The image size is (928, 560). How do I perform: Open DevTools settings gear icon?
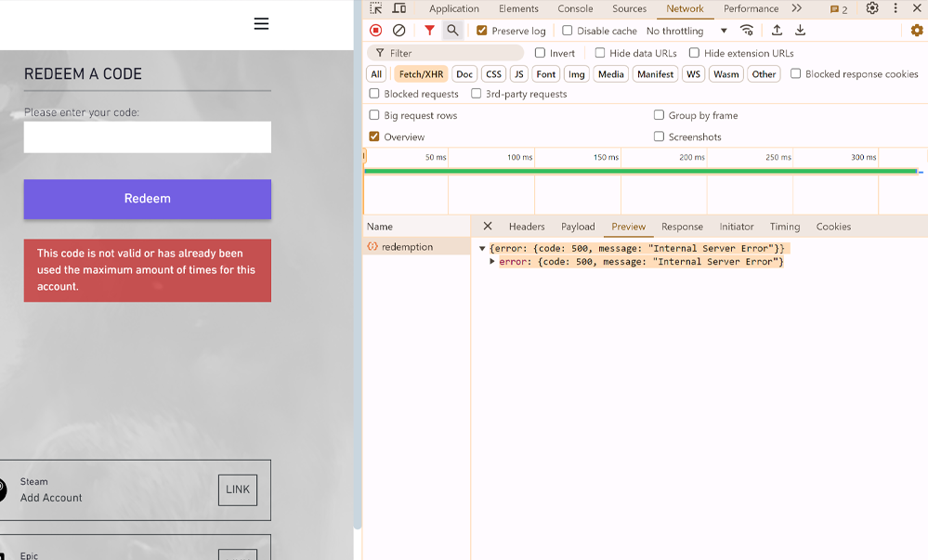[x=872, y=8]
